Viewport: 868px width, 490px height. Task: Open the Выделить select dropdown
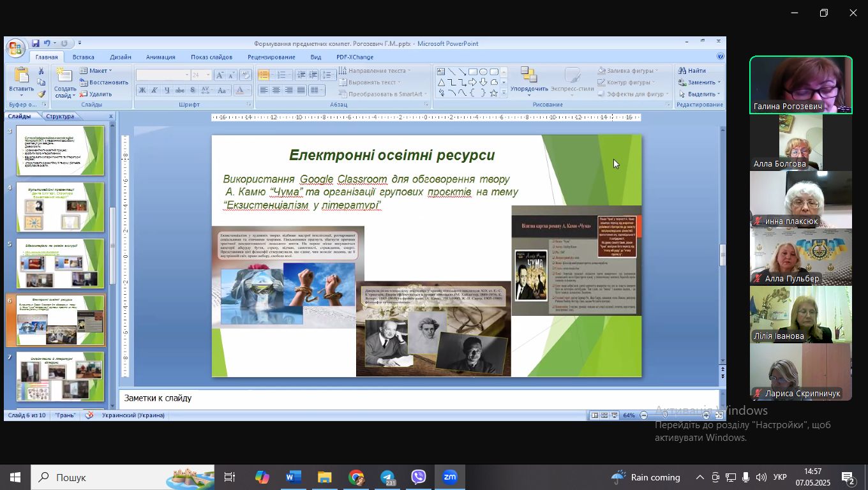(700, 94)
